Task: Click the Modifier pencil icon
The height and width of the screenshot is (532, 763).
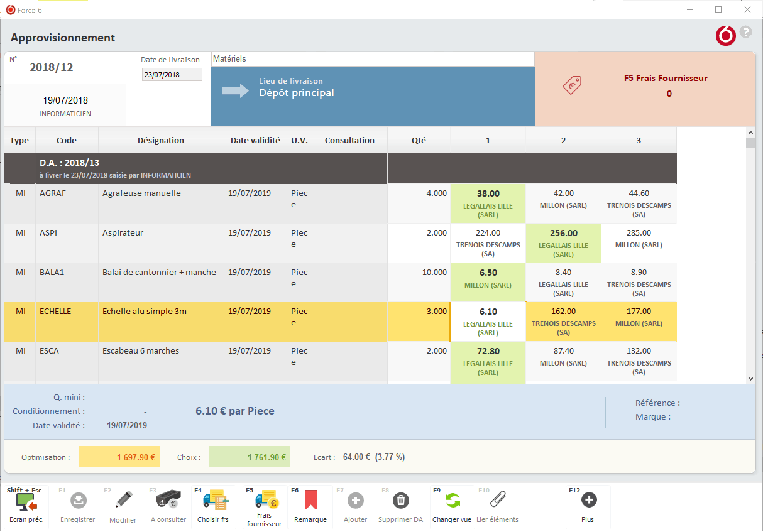Action: point(124,499)
